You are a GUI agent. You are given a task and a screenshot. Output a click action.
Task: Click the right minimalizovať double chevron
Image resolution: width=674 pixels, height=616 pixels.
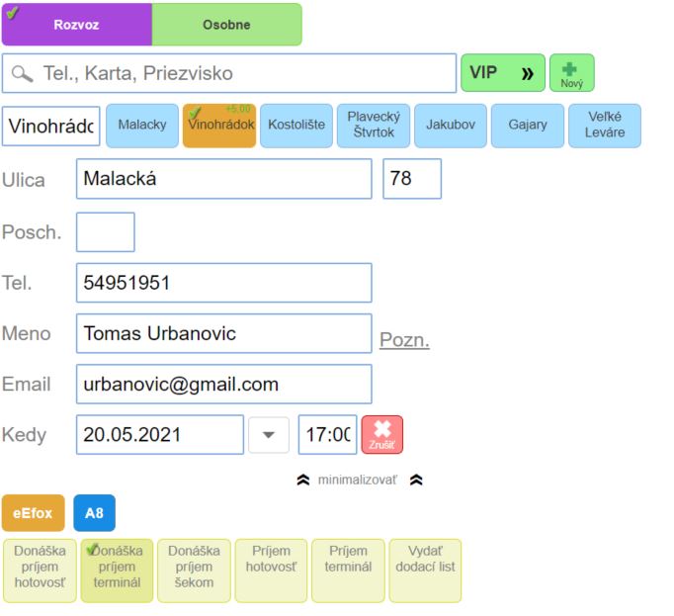pos(416,480)
